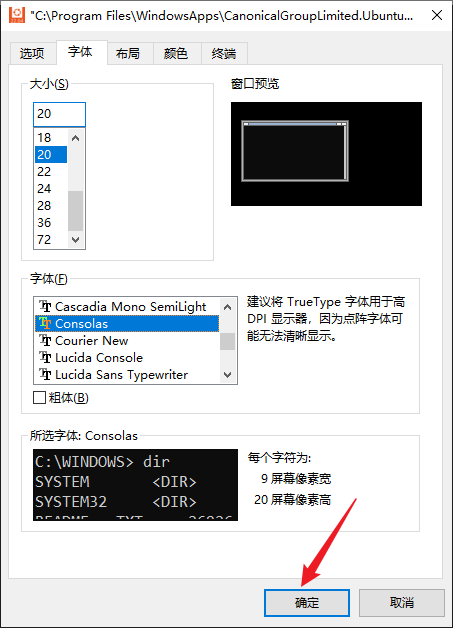Click font list scroll-down arrow
The width and height of the screenshot is (453, 628).
tap(228, 375)
